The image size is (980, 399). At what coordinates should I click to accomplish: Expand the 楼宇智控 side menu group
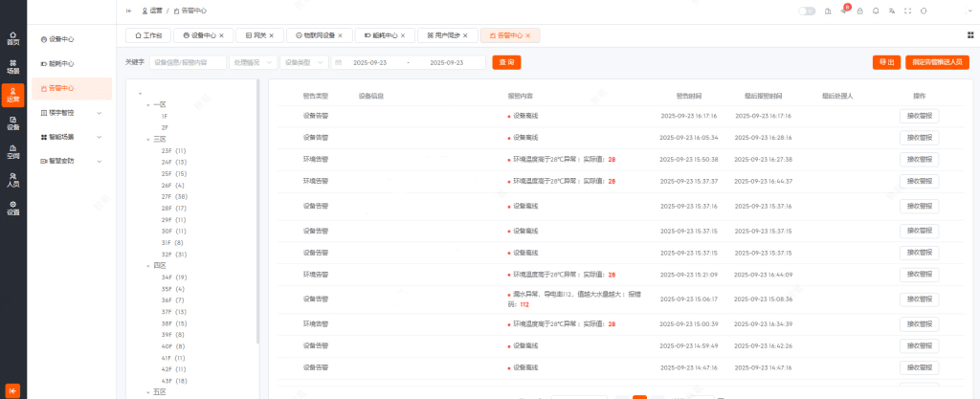pyautogui.click(x=73, y=112)
